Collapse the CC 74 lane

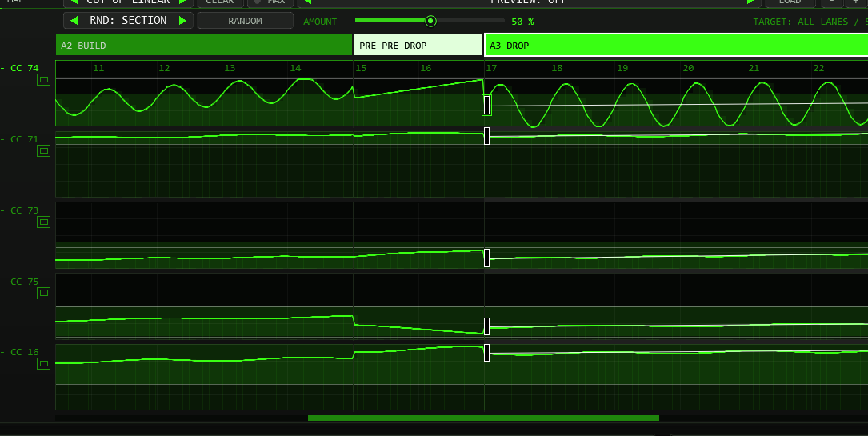tap(2, 68)
